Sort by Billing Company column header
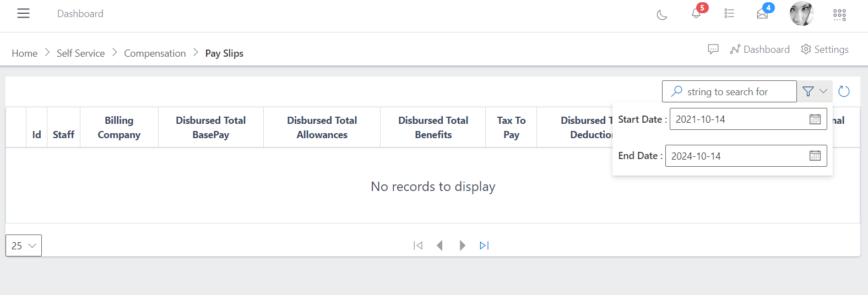Viewport: 868px width, 295px height. point(119,128)
